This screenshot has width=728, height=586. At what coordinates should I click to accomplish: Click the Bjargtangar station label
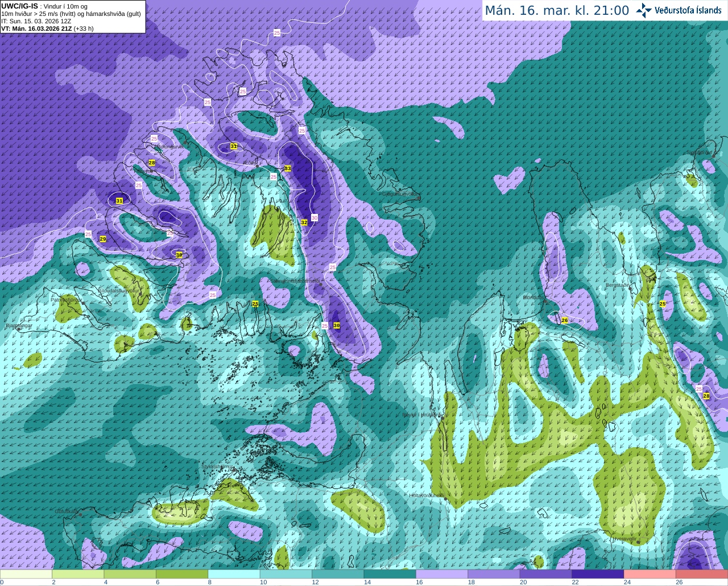(x=19, y=326)
